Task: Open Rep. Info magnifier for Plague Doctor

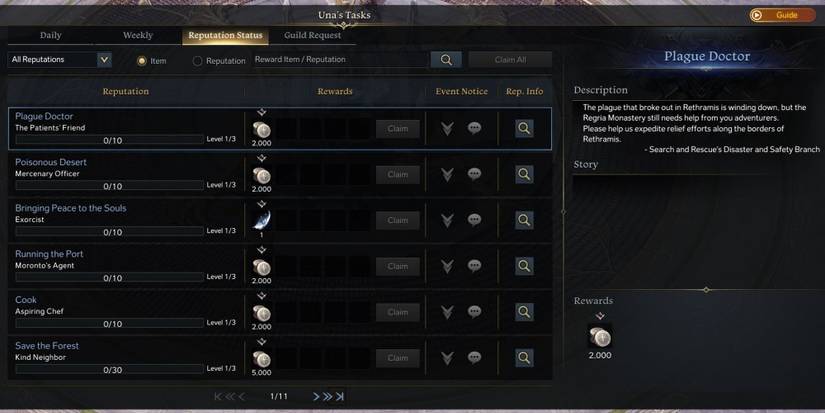Action: pyautogui.click(x=524, y=128)
